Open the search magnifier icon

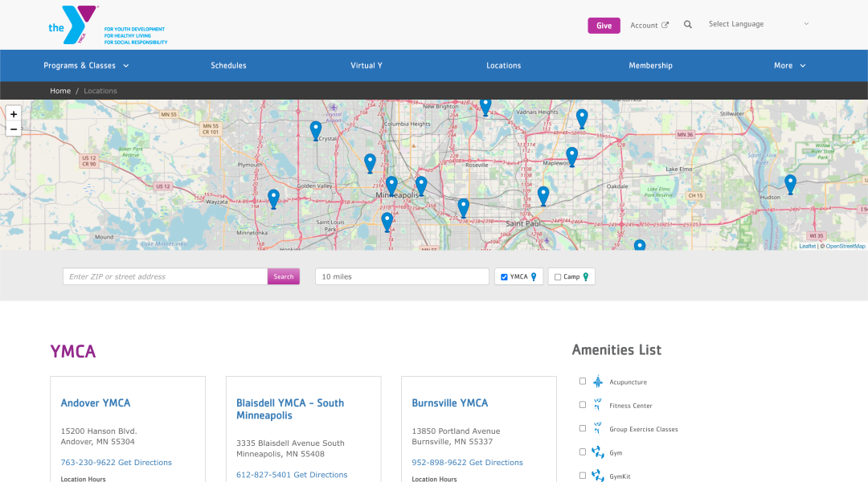tap(688, 25)
